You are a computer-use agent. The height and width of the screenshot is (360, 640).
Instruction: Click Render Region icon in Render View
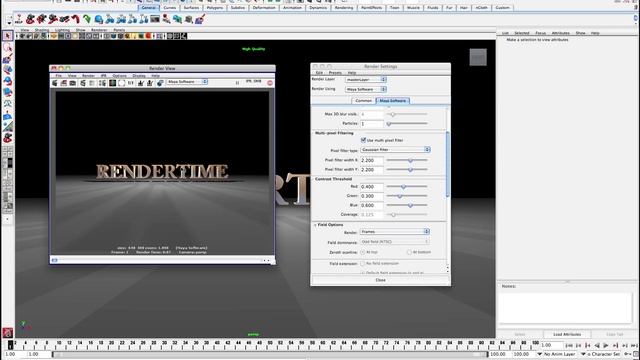(64, 83)
